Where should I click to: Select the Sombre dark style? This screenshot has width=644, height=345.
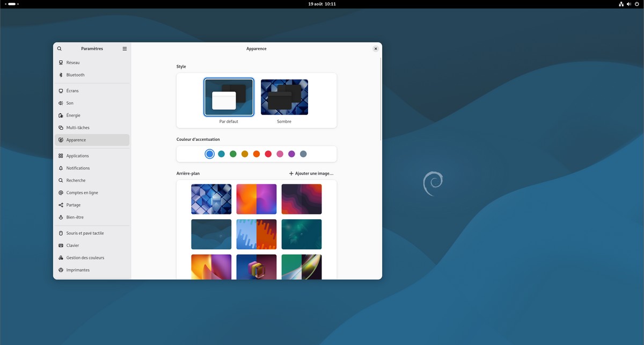[x=284, y=97]
